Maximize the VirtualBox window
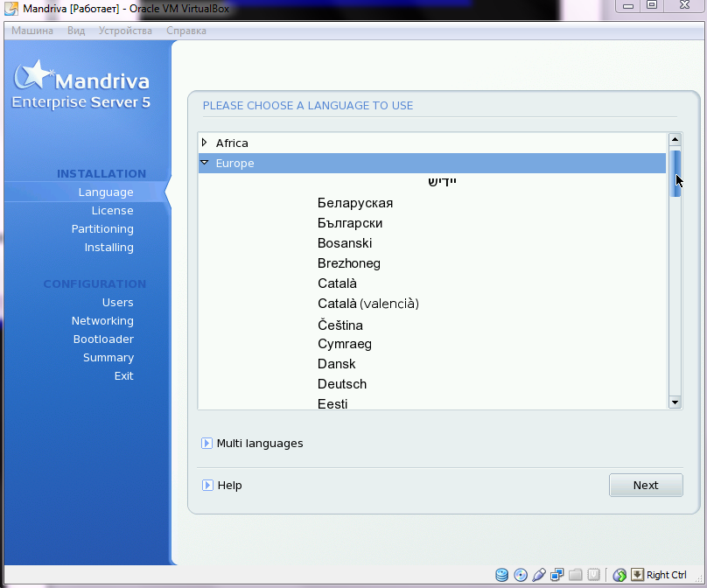 [x=652, y=5]
